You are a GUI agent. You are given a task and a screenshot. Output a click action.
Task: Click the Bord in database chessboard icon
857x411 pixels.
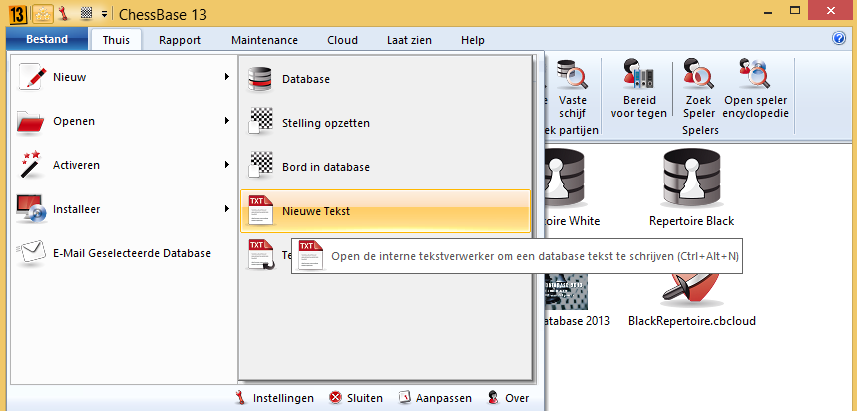click(x=260, y=165)
